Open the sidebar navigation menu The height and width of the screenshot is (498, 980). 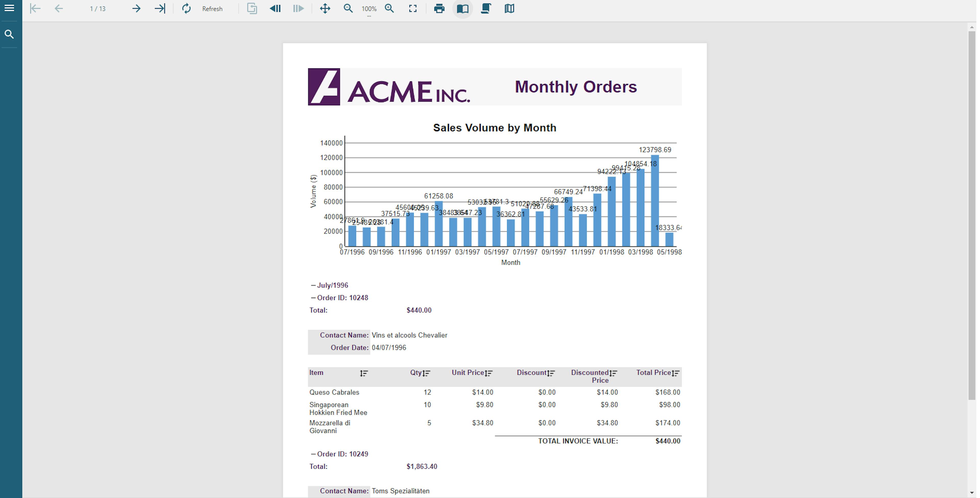click(9, 8)
